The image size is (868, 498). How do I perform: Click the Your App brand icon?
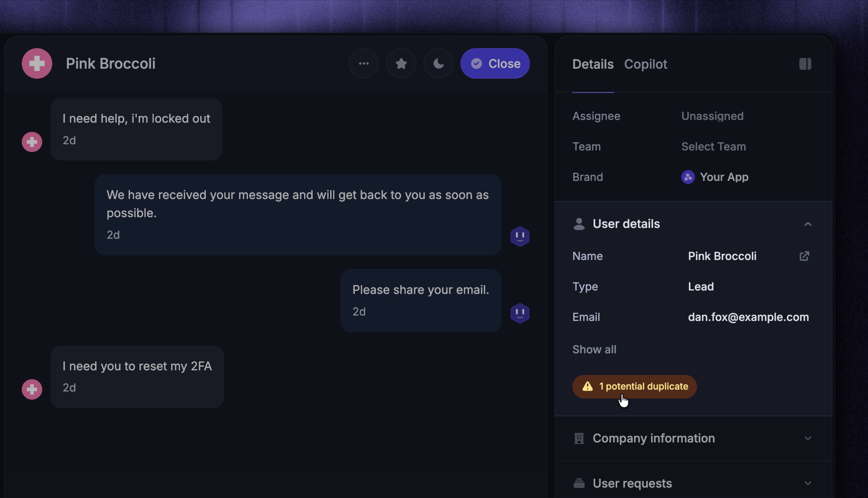coord(688,177)
